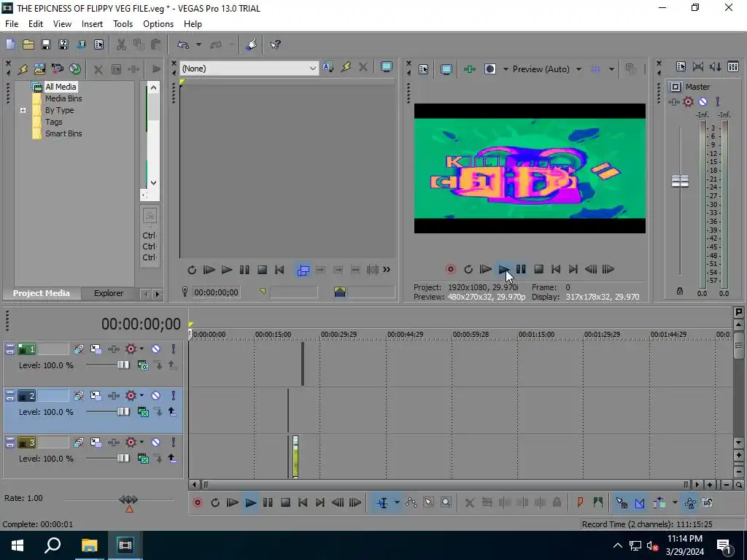Select the Zoom Edit tool magnifier
This screenshot has height=560, width=747.
446,503
